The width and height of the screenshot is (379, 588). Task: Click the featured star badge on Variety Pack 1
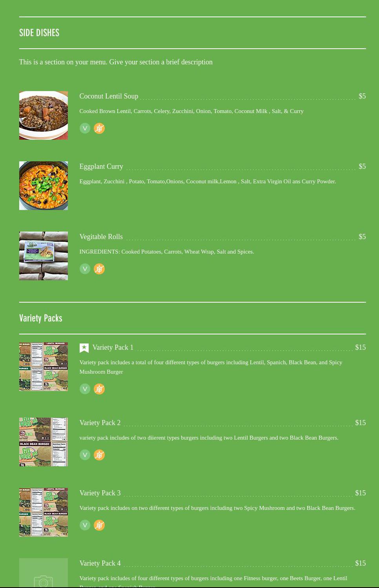point(84,348)
